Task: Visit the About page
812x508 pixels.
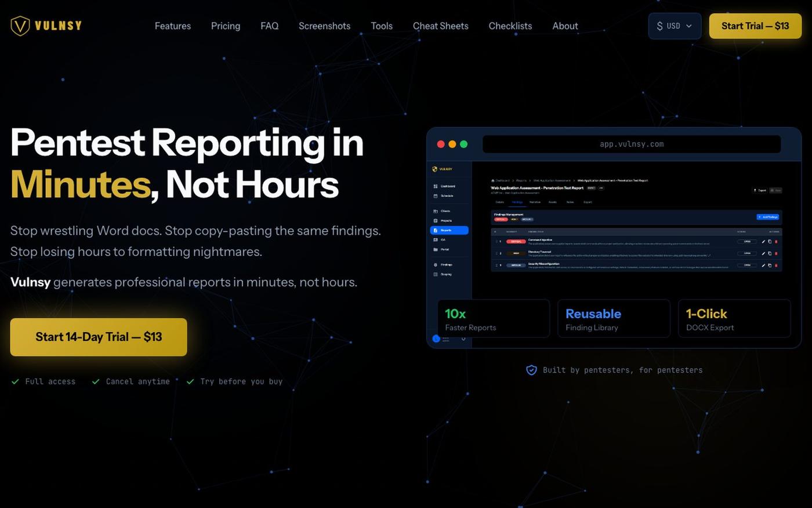Action: click(565, 26)
